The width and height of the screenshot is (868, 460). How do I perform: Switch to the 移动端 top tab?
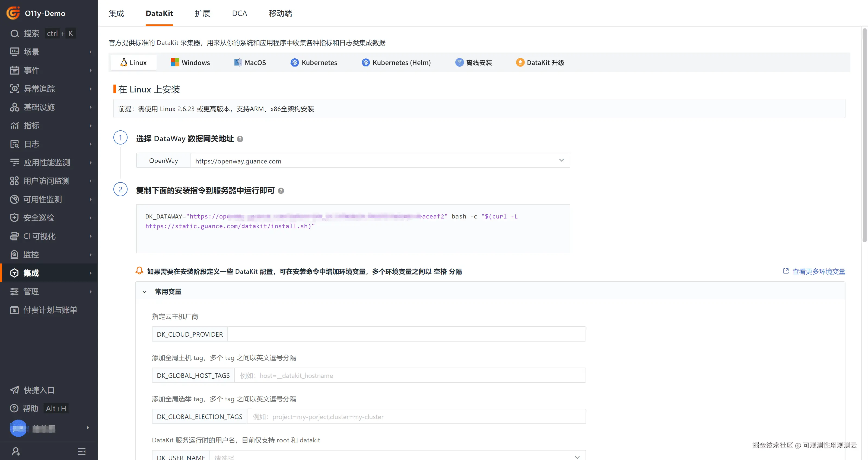[280, 14]
